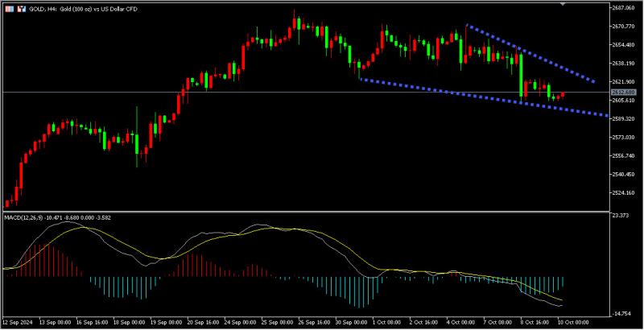644x330 pixels.
Task: Click the MACD scale value -14.754
Action: click(621, 314)
